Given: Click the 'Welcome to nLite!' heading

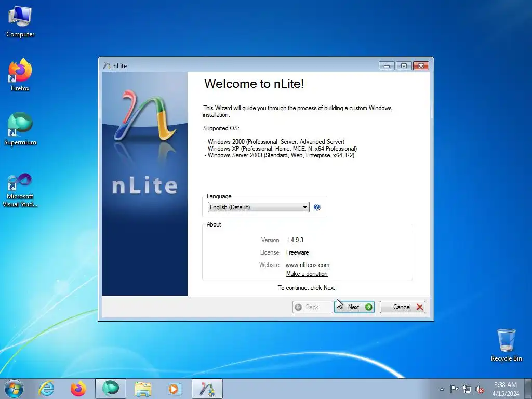Looking at the screenshot, I should (254, 84).
